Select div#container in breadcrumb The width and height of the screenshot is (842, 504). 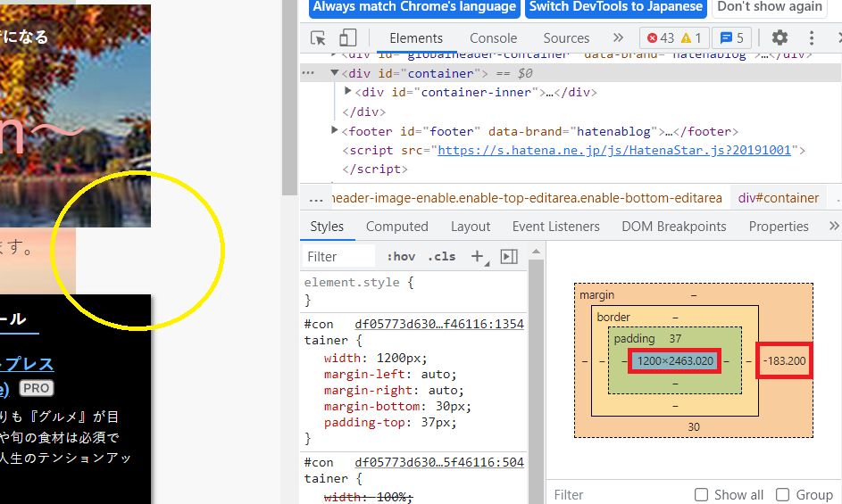pyautogui.click(x=778, y=198)
